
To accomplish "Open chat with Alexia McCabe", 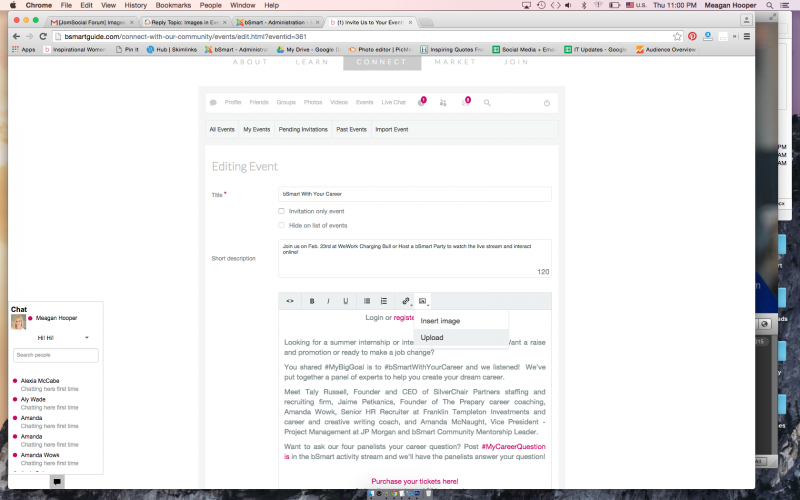I will pyautogui.click(x=40, y=381).
